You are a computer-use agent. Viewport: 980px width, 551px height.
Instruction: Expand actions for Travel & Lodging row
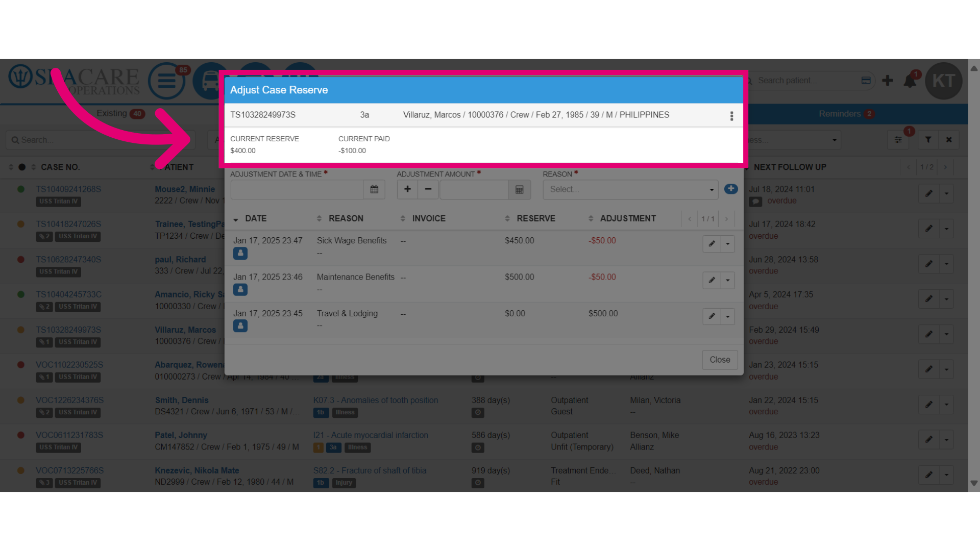(728, 316)
